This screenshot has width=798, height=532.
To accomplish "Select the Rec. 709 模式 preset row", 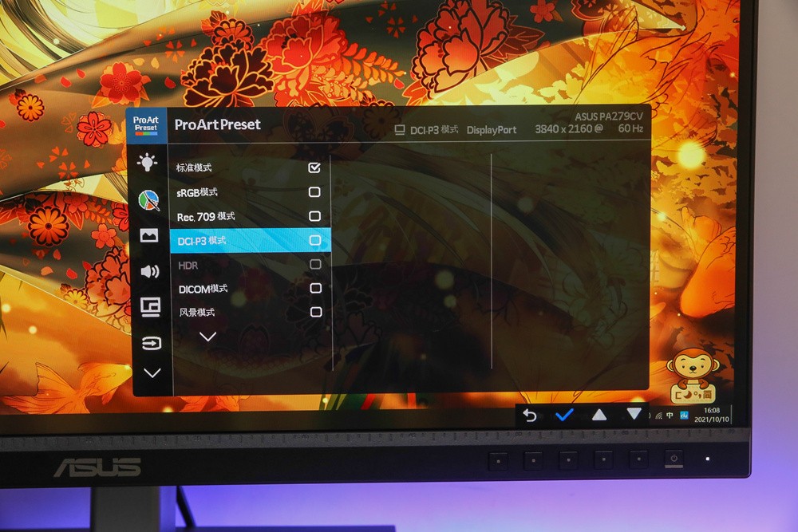I will [x=250, y=216].
